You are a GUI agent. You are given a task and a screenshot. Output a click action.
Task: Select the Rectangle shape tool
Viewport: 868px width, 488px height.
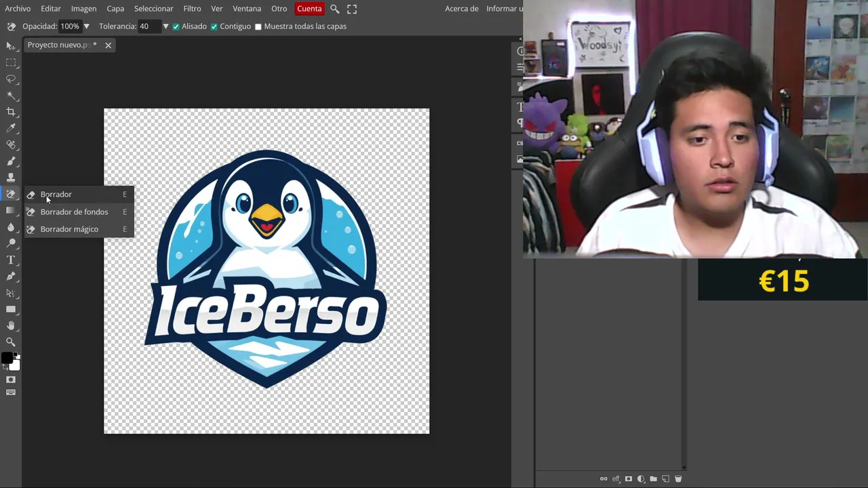tap(11, 310)
